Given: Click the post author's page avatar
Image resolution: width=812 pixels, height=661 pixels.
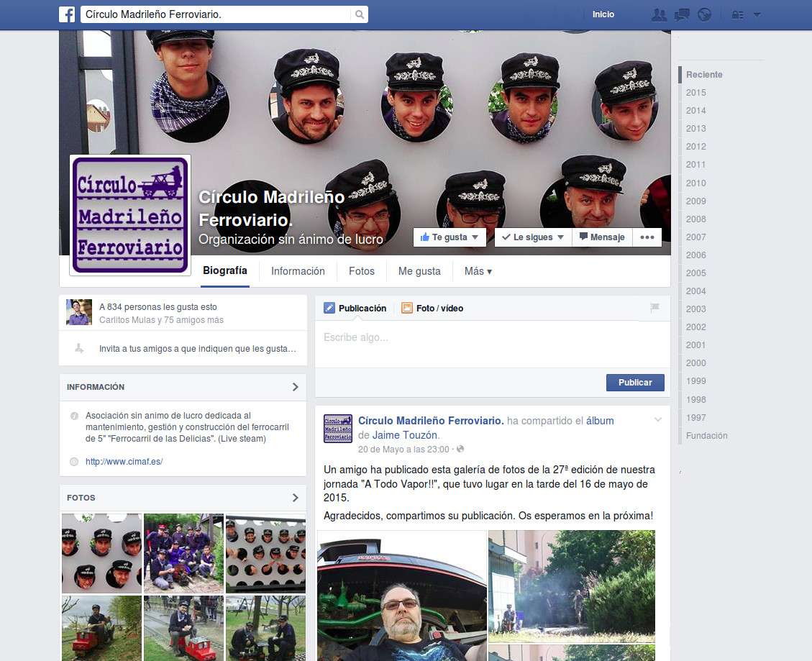Looking at the screenshot, I should 337,429.
